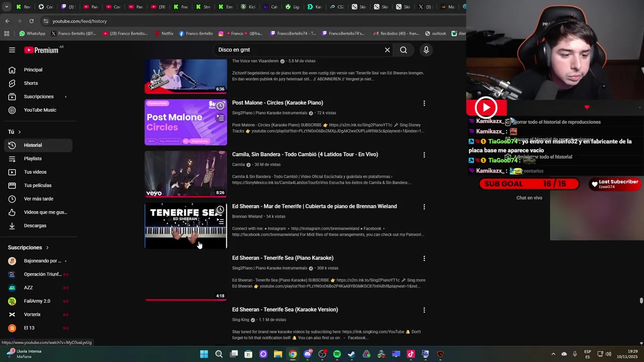Open options for Tenerife Sea Piano Karaoke video
This screenshot has width=644, height=362.
424,258
